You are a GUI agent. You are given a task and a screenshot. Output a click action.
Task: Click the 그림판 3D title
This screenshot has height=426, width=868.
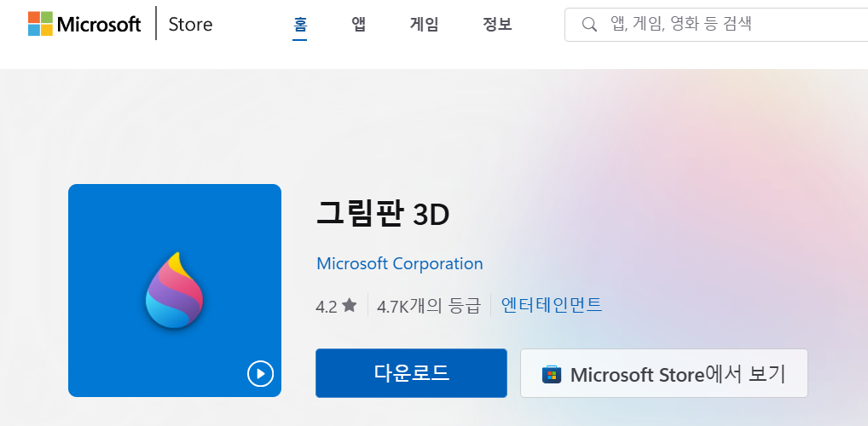383,215
